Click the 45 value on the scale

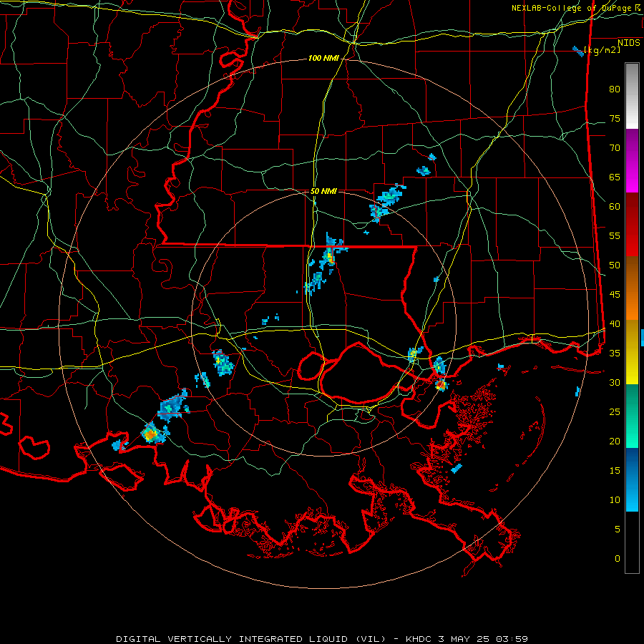(615, 295)
